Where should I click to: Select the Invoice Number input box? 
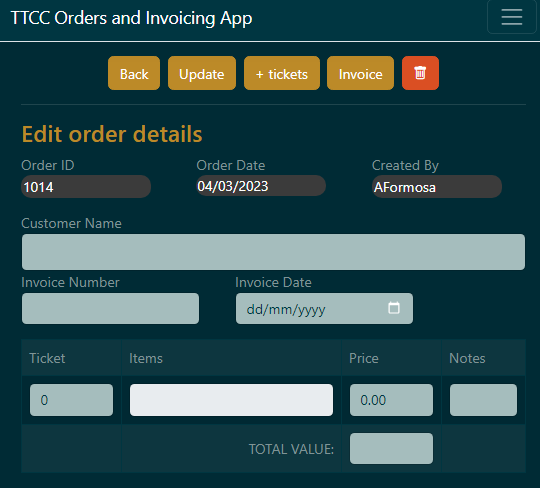pos(111,308)
